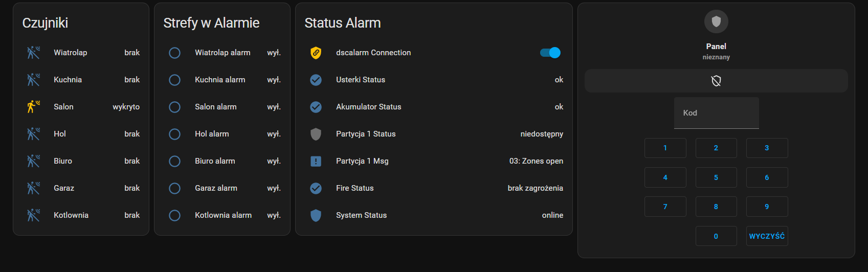Click keypad digit 0
868x272 pixels.
click(716, 236)
